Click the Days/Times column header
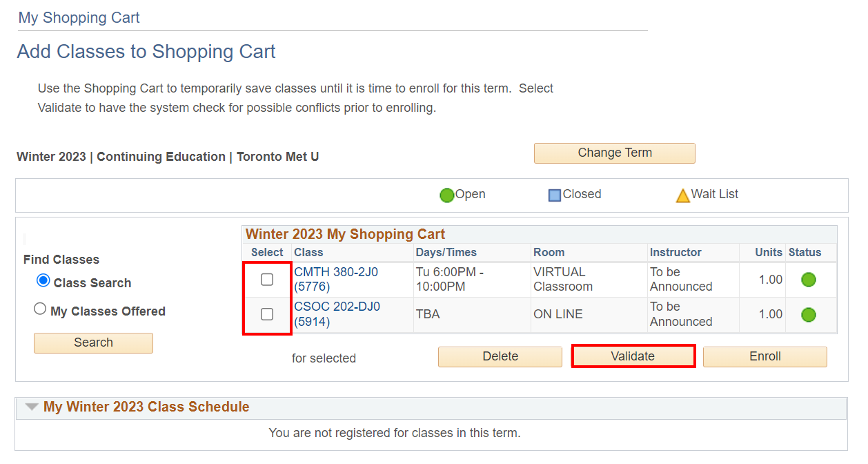Viewport: 868px width, 464px height. click(x=446, y=252)
